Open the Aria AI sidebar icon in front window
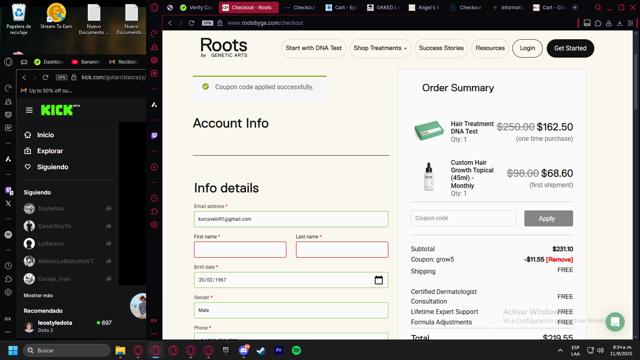 (154, 105)
